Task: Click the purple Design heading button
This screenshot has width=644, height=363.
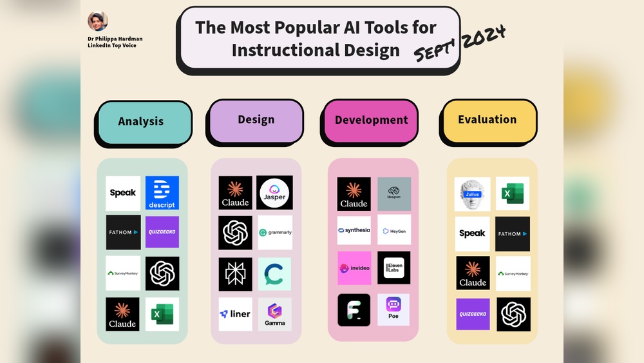Action: click(255, 122)
